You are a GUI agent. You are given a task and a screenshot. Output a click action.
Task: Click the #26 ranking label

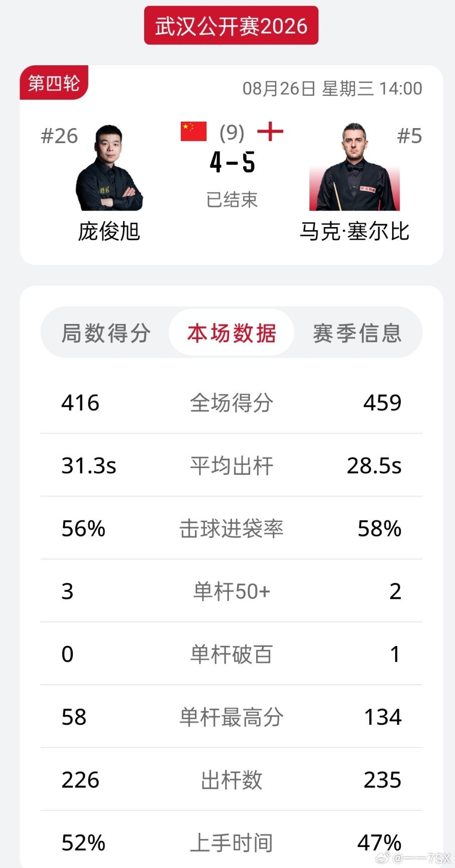tap(59, 136)
